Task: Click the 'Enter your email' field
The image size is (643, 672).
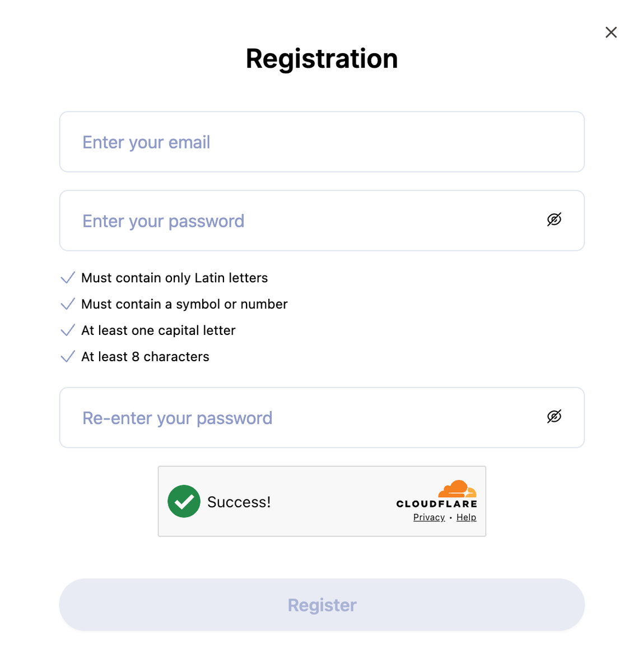Action: tap(321, 142)
